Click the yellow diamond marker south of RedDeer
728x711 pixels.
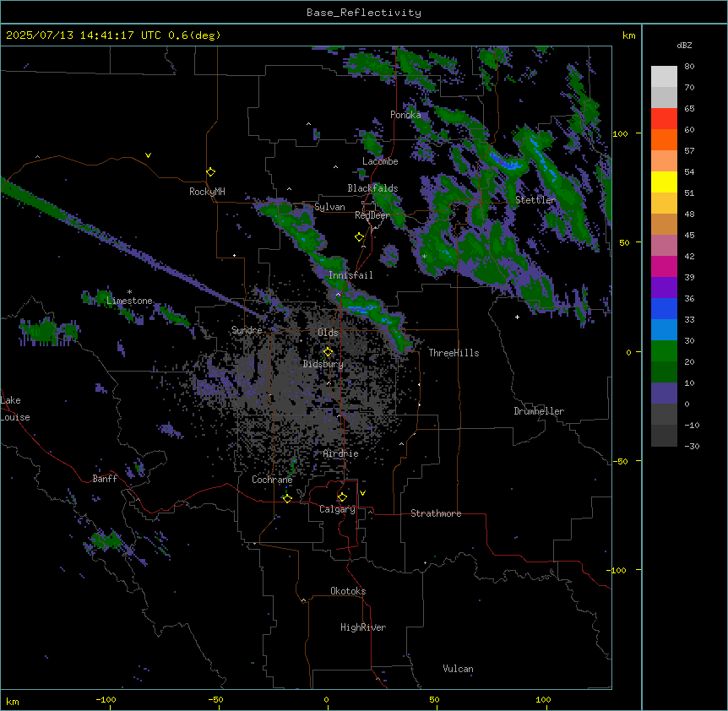[x=360, y=237]
